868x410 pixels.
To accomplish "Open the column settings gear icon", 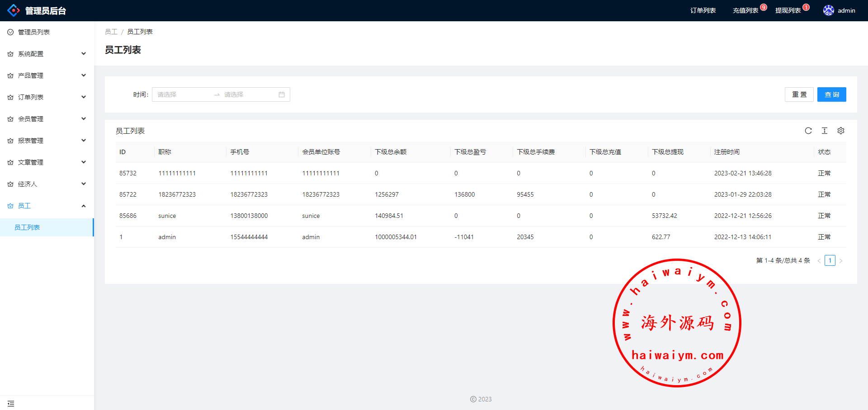I will click(x=841, y=131).
